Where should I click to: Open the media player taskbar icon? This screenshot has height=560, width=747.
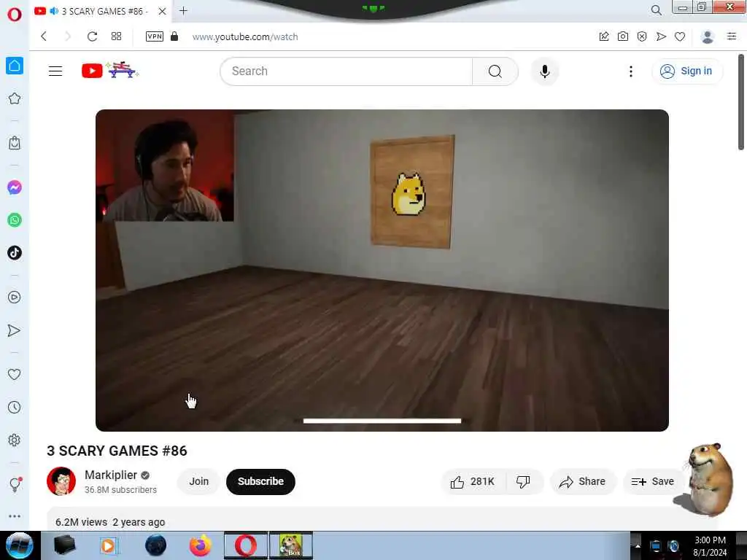tap(109, 545)
